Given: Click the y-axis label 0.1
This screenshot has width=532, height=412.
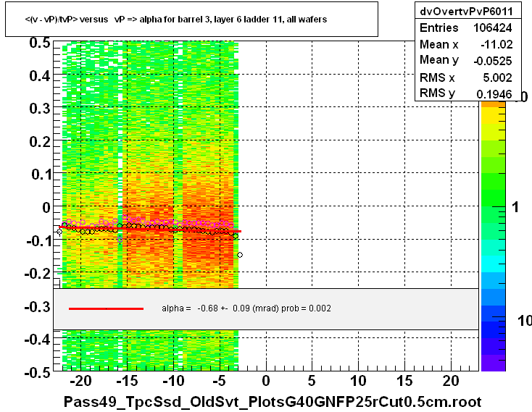Looking at the screenshot, I should tap(41, 175).
